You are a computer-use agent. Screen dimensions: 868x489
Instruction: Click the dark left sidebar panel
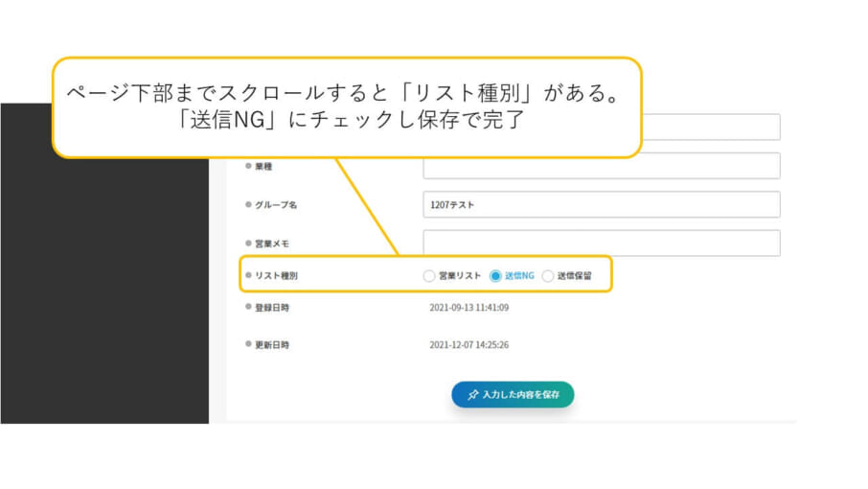pos(104,288)
